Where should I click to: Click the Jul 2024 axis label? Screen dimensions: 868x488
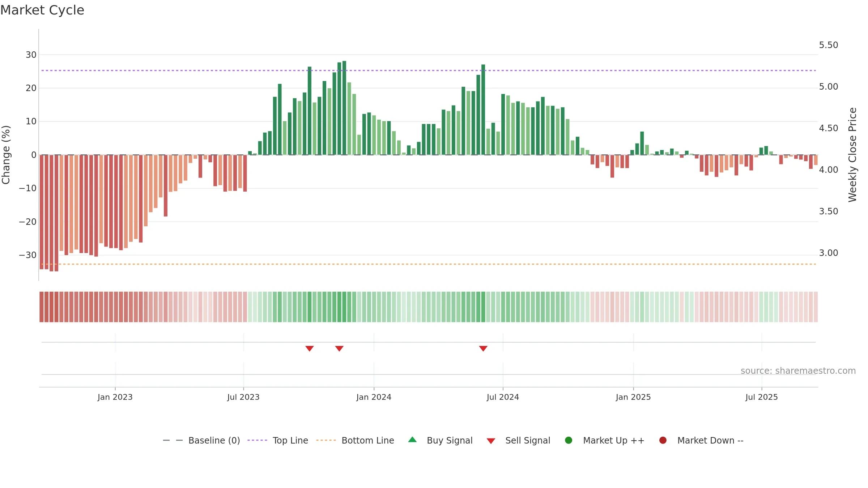click(503, 397)
